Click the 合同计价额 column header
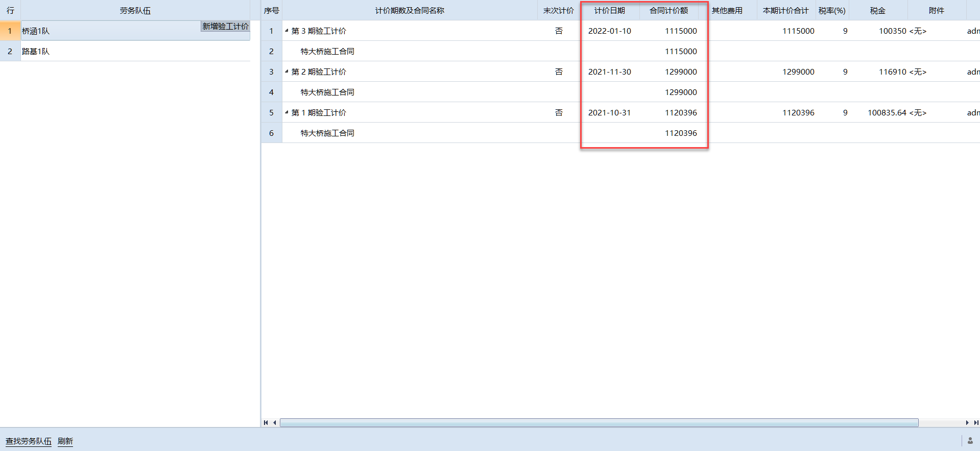This screenshot has height=451, width=980. (668, 11)
